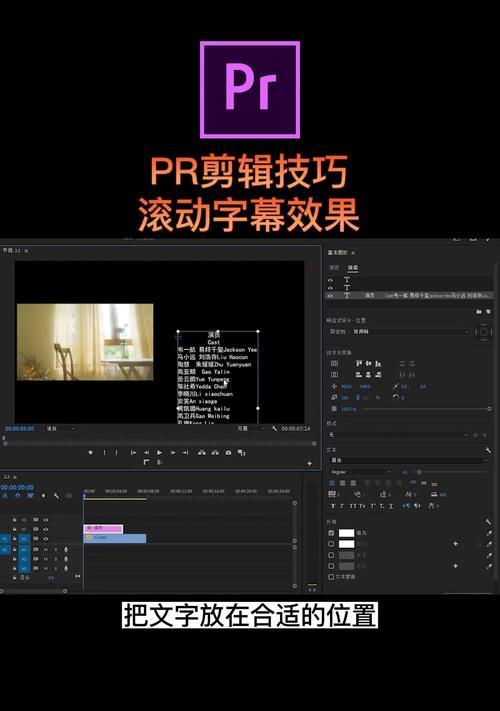Select the Cast text layer row
This screenshot has height=711, width=500.
tap(409, 296)
